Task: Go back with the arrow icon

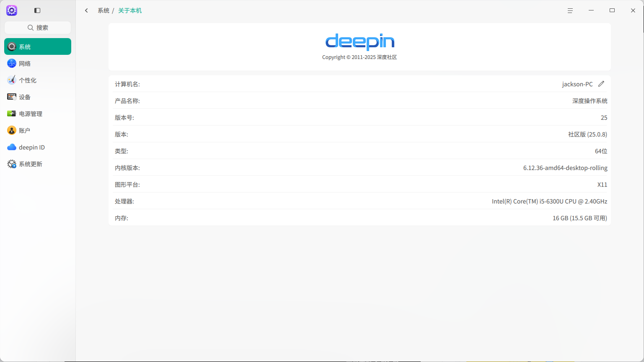Action: (x=86, y=10)
